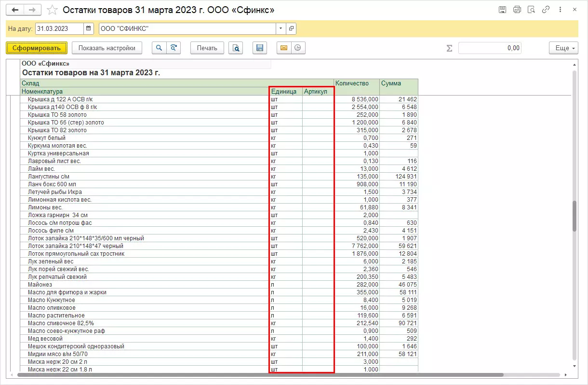The height and width of the screenshot is (385, 588).
Task: Click the sum total field showing 0,00
Action: tap(489, 48)
